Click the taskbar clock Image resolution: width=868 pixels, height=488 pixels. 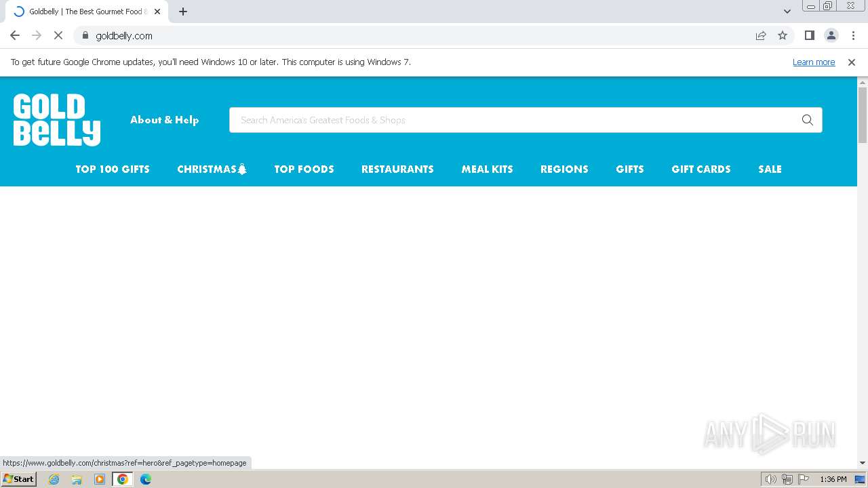(x=833, y=479)
